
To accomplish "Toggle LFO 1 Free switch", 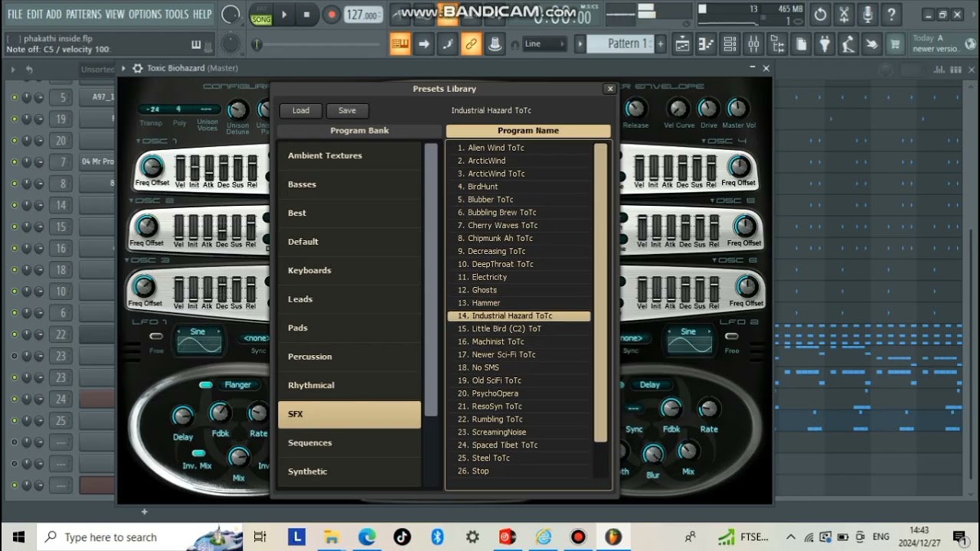I will (x=156, y=337).
